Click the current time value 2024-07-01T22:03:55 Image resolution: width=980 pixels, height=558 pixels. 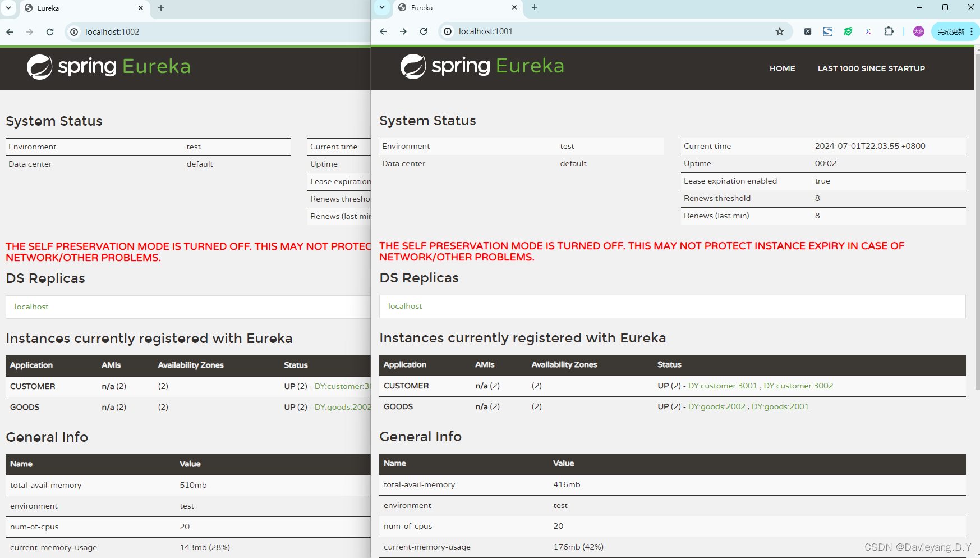click(870, 146)
